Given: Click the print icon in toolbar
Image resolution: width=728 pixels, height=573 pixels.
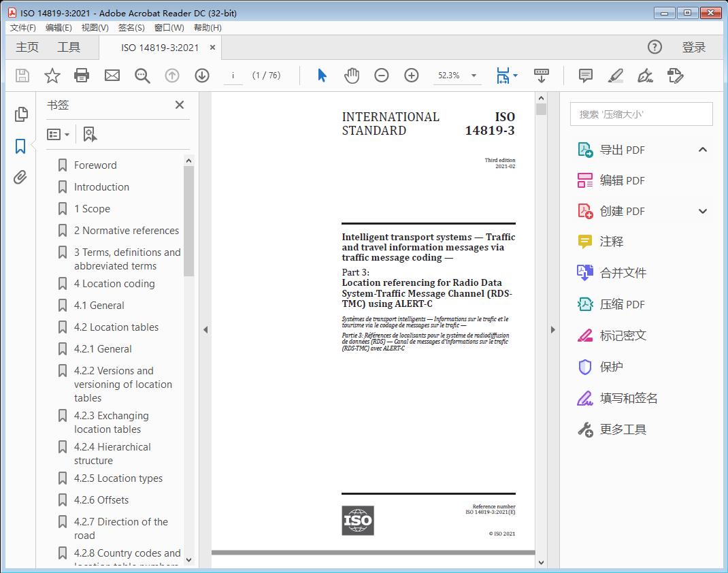Looking at the screenshot, I should tap(82, 76).
